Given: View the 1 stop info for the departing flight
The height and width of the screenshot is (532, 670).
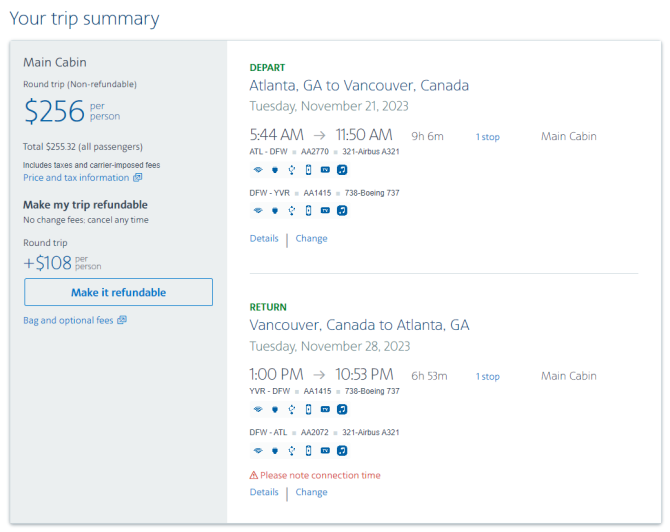Looking at the screenshot, I should coord(488,137).
